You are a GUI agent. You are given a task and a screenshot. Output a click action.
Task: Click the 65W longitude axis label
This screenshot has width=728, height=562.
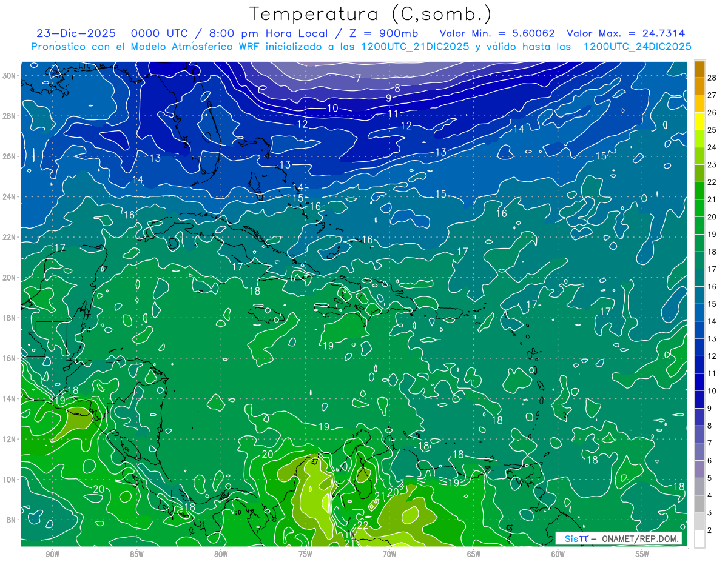coord(474,554)
